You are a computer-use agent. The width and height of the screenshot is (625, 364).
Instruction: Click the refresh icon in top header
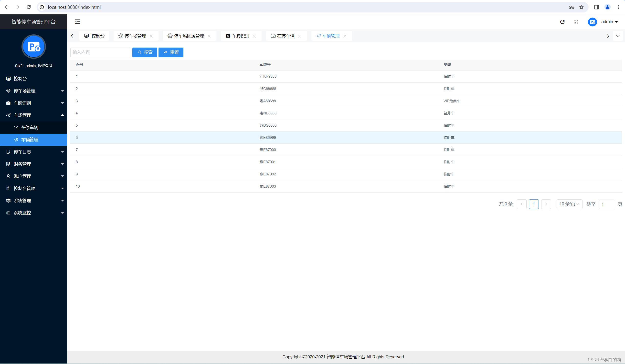[x=562, y=22]
